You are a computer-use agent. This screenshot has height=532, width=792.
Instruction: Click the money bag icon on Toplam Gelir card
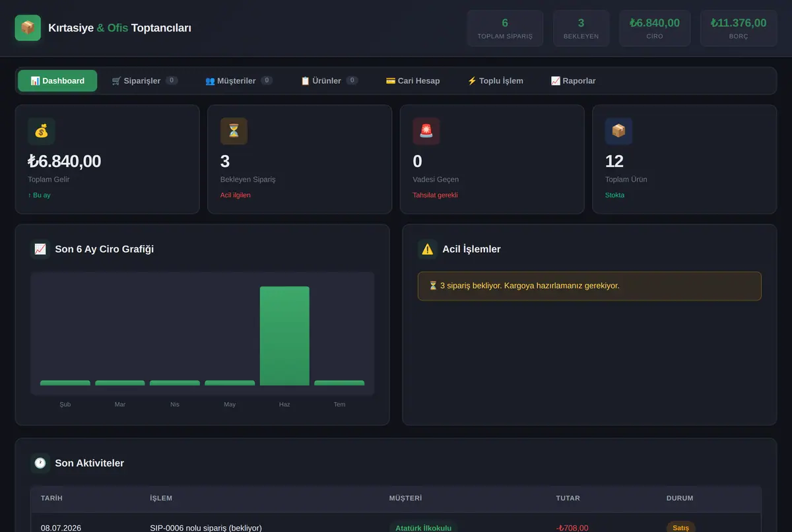(x=42, y=131)
